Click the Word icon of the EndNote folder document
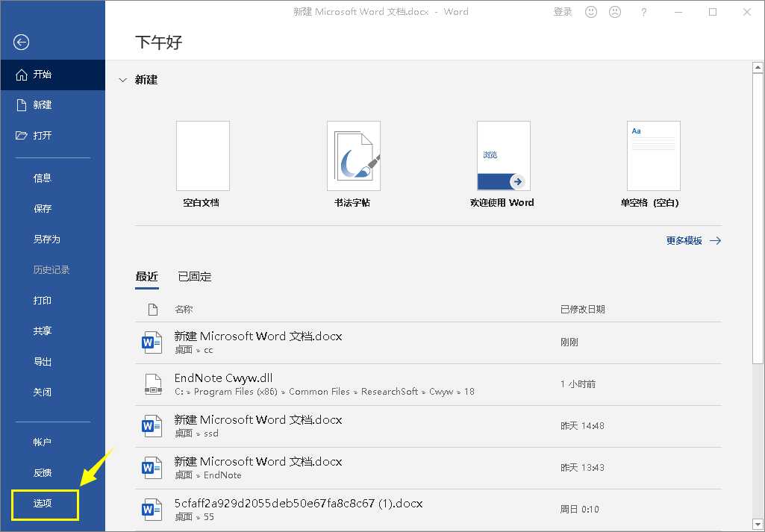This screenshot has height=532, width=765. pyautogui.click(x=152, y=468)
